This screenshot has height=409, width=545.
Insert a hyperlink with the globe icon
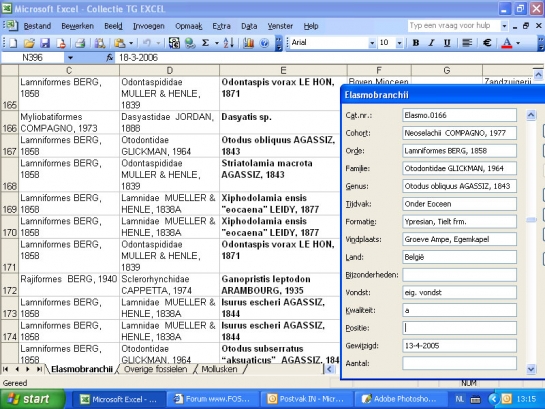tap(190, 43)
